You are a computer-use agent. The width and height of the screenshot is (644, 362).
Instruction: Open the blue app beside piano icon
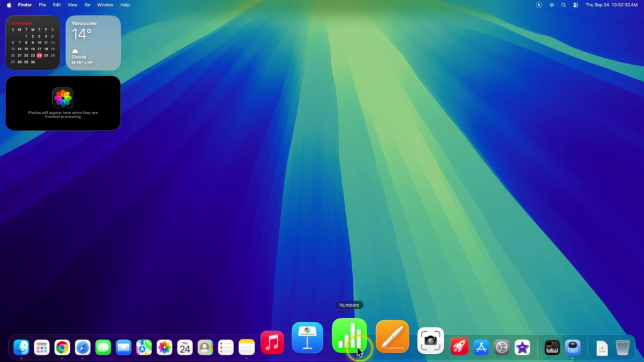[x=572, y=348]
